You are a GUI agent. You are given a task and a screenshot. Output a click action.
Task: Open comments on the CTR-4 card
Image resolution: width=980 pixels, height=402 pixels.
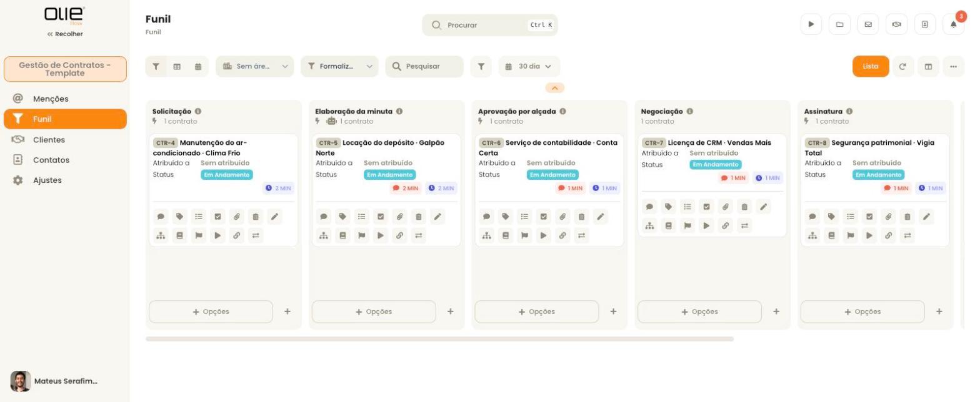(161, 217)
